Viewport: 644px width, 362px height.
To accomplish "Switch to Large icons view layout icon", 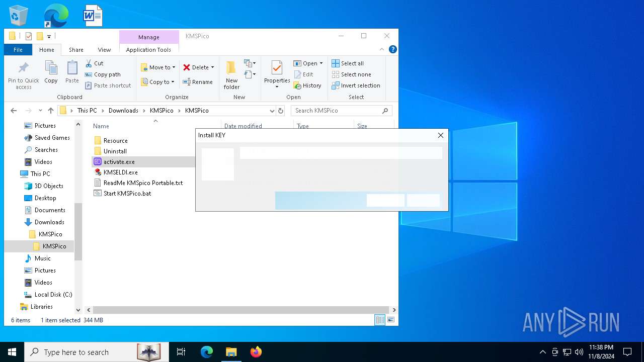I will click(x=390, y=320).
